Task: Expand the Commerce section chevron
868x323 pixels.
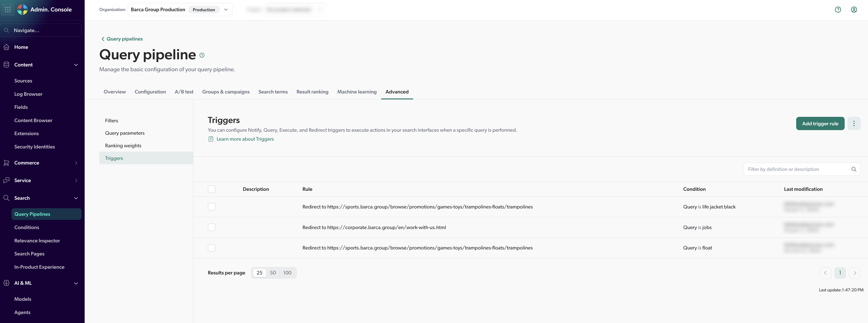Action: [x=76, y=163]
